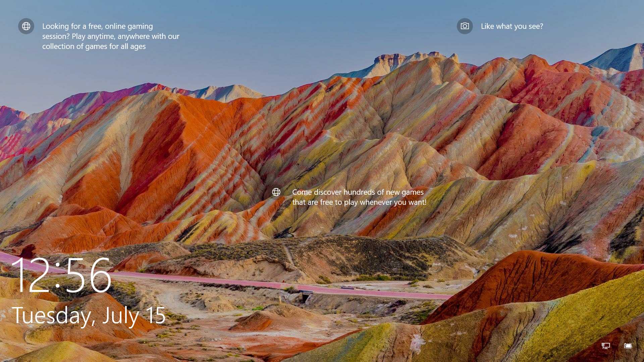Open the 'Like what you see?' feedback prompt
Image resolution: width=644 pixels, height=362 pixels.
(x=512, y=26)
